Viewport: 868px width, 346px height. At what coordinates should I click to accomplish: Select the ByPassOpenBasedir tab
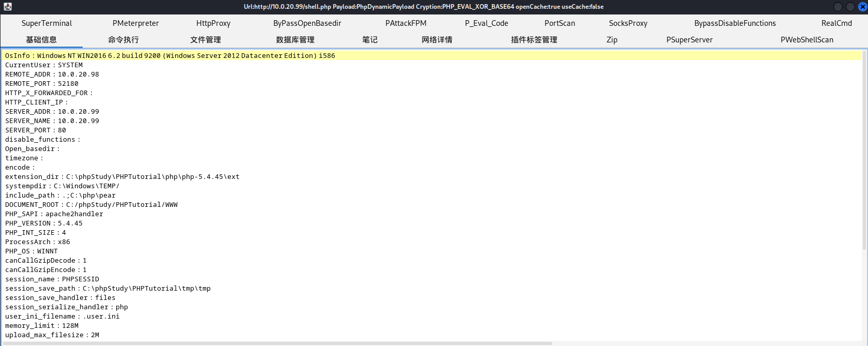pyautogui.click(x=307, y=23)
